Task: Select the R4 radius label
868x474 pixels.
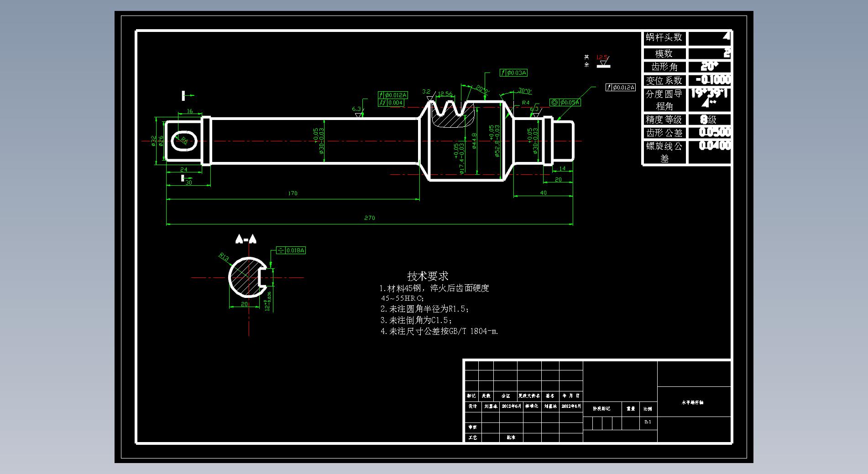Action: (526, 103)
